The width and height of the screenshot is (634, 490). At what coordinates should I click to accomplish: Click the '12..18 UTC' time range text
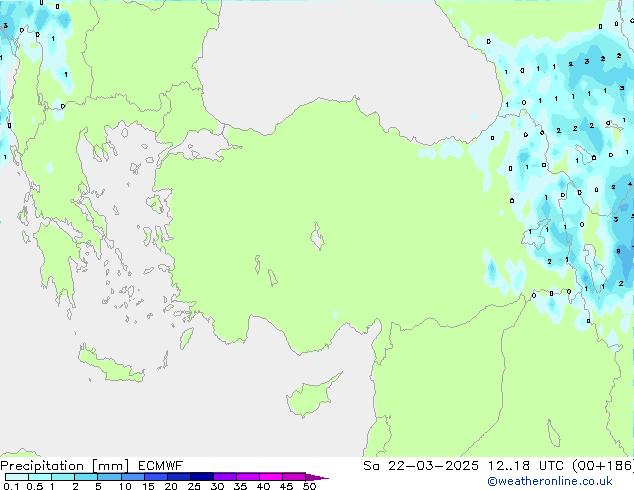(x=526, y=466)
